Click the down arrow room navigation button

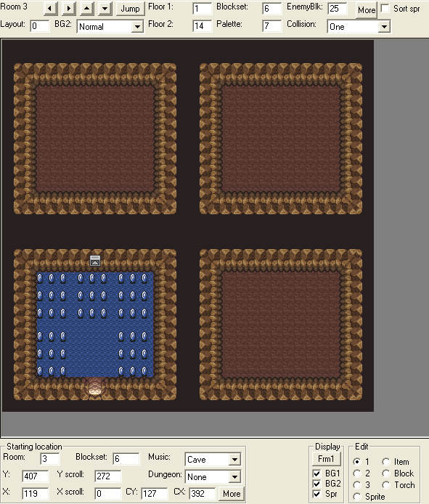click(x=105, y=8)
